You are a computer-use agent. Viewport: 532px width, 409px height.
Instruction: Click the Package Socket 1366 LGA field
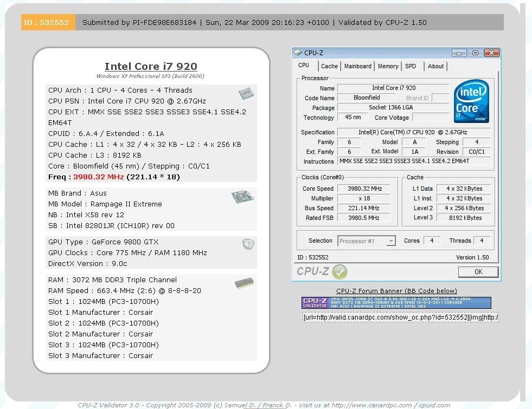[393, 108]
